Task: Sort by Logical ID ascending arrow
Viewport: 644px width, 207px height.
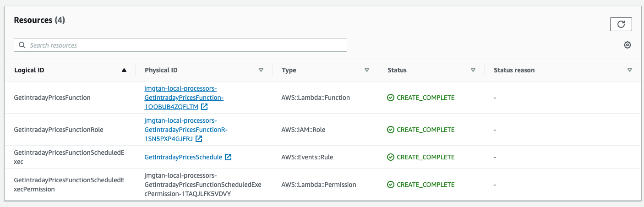Action: (x=124, y=70)
